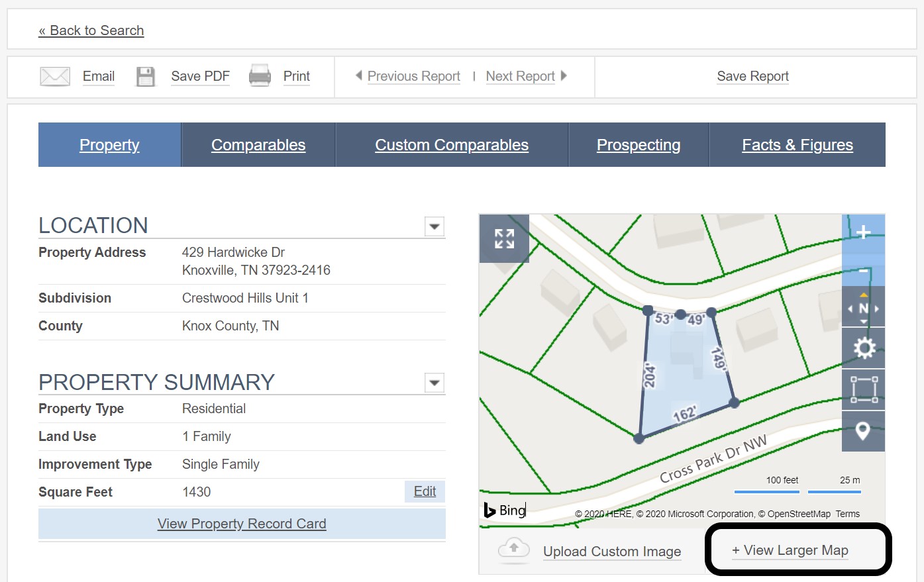
Task: Zoom in using the map plus control
Action: pyautogui.click(x=863, y=232)
